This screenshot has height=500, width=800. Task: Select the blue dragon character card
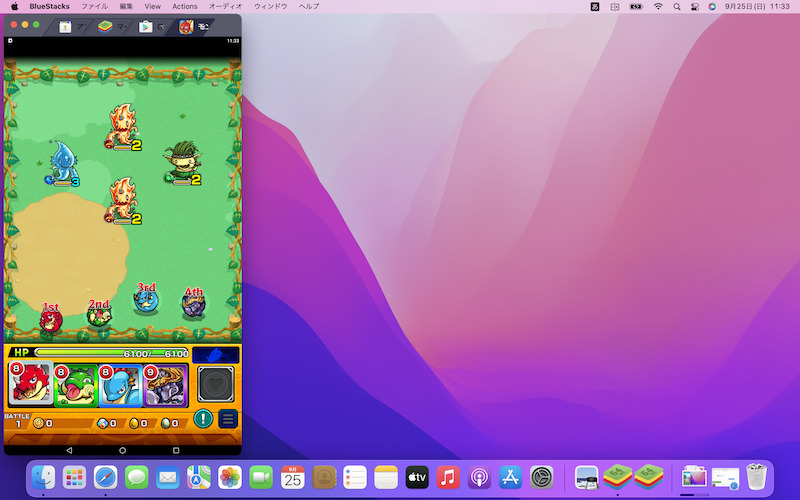(120, 385)
